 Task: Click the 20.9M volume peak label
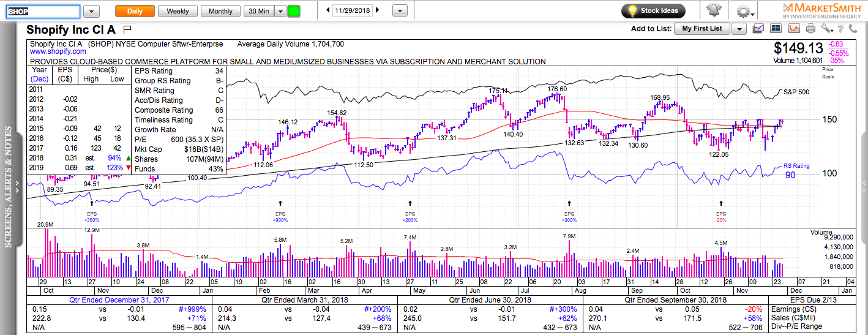[x=47, y=225]
